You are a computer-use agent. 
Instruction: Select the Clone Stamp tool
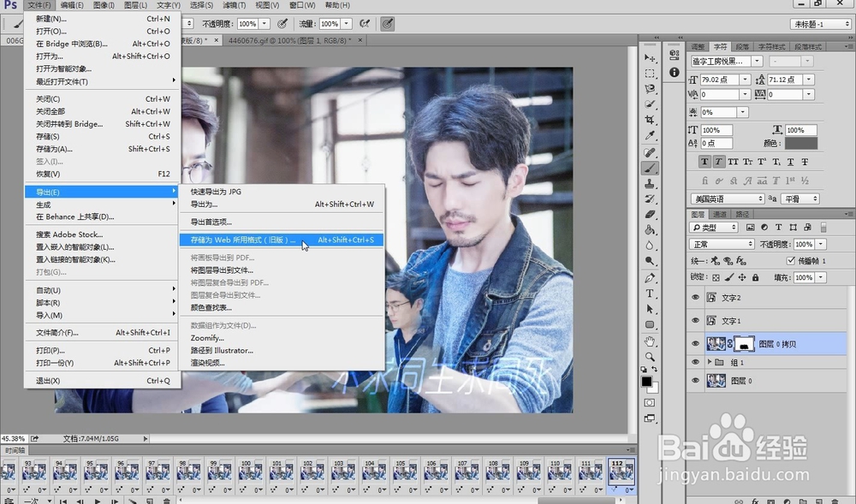click(x=650, y=183)
